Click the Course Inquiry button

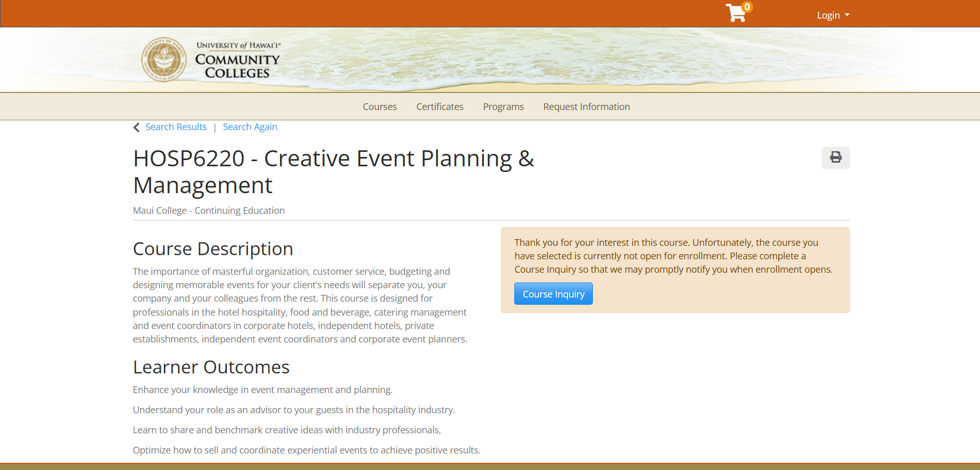(553, 294)
